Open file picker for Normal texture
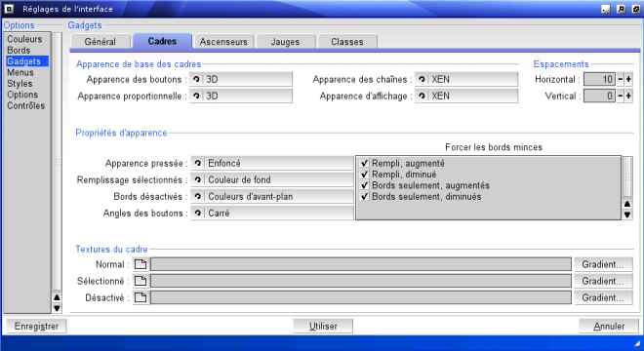 [x=141, y=264]
